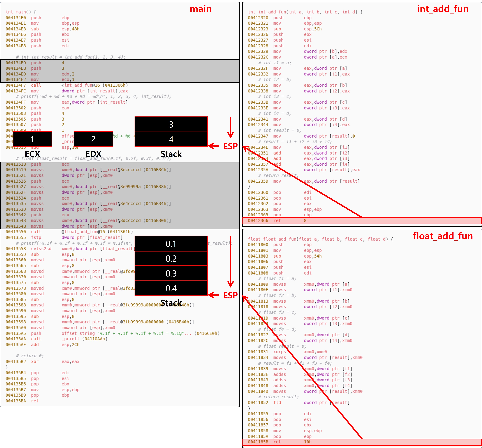
Task: Click the red 'main' title label
Action: (200, 9)
